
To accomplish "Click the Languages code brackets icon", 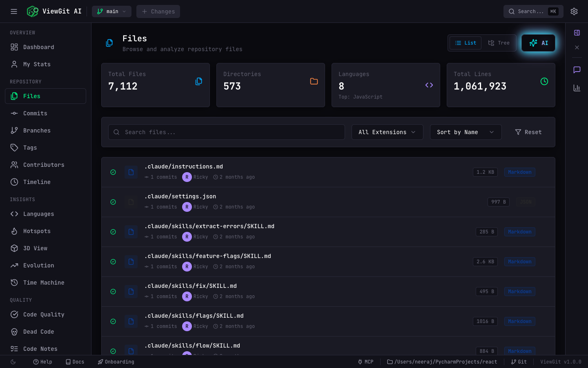I will 429,85.
